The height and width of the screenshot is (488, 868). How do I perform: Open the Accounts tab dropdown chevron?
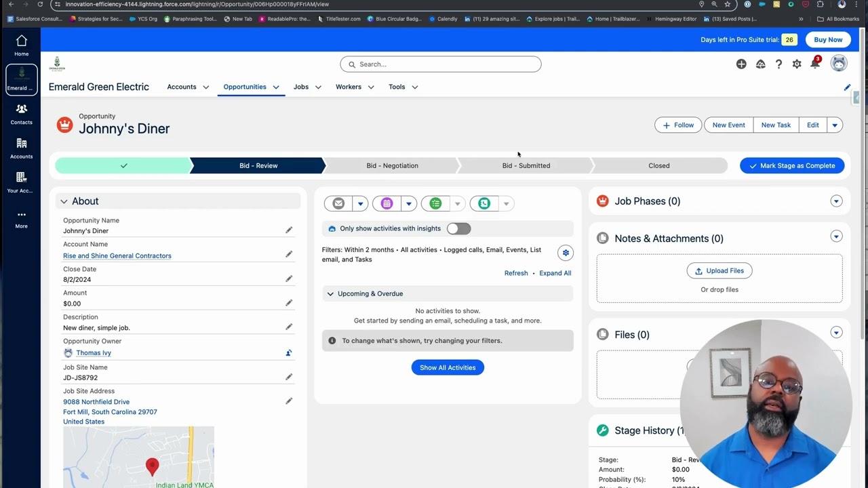[206, 87]
